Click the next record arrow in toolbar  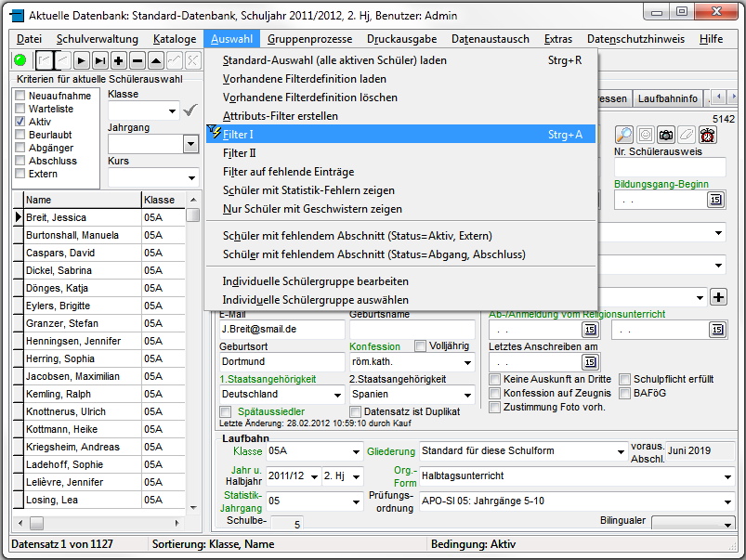click(x=82, y=60)
